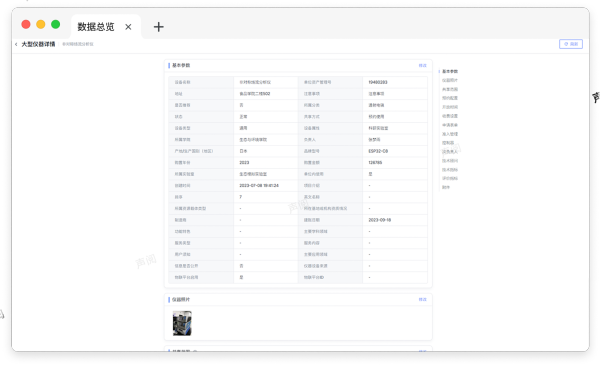
Task: Click date value 2023-09-18
Action: pyautogui.click(x=380, y=220)
